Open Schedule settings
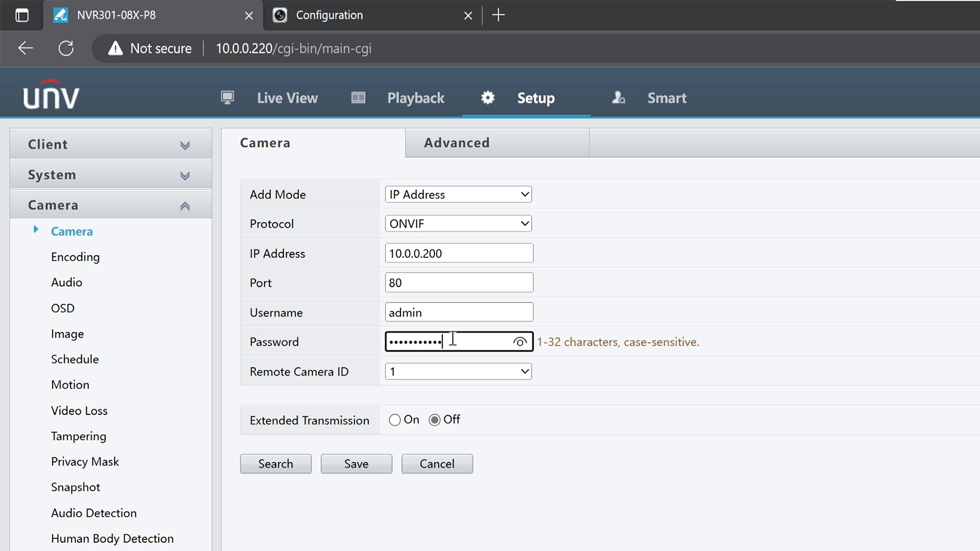Image resolution: width=980 pixels, height=551 pixels. point(75,359)
